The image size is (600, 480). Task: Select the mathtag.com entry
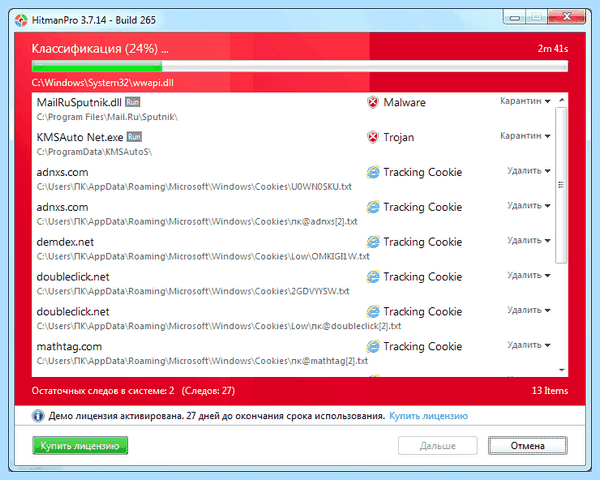293,353
